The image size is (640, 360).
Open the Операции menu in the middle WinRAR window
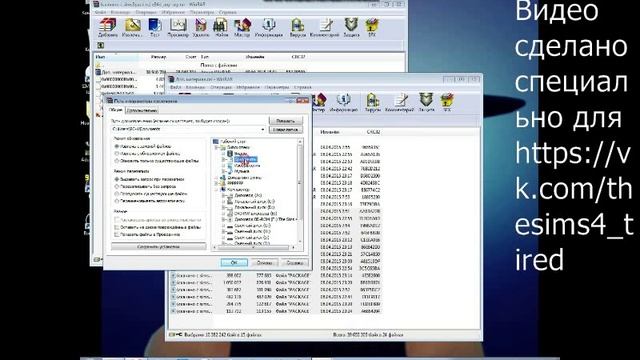click(x=221, y=87)
